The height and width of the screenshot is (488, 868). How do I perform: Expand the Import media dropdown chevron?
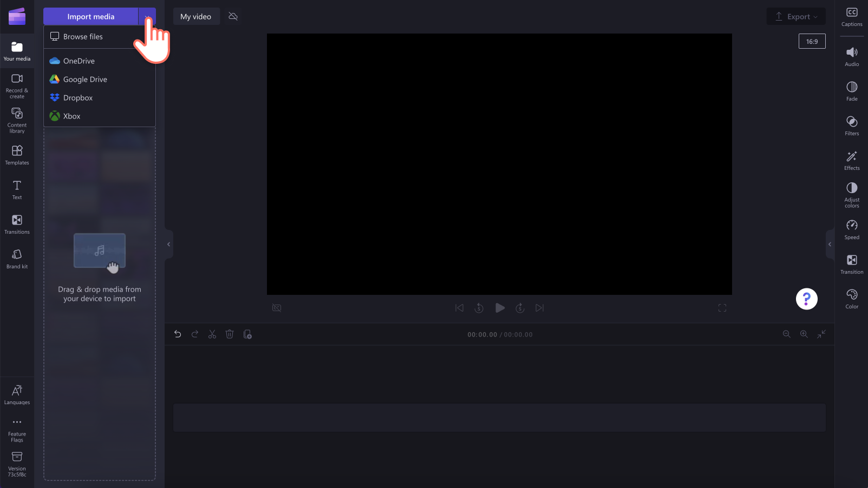pos(146,16)
